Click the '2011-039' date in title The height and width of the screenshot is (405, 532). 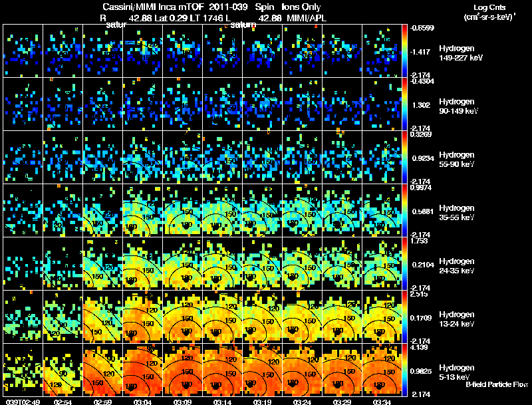(228, 7)
